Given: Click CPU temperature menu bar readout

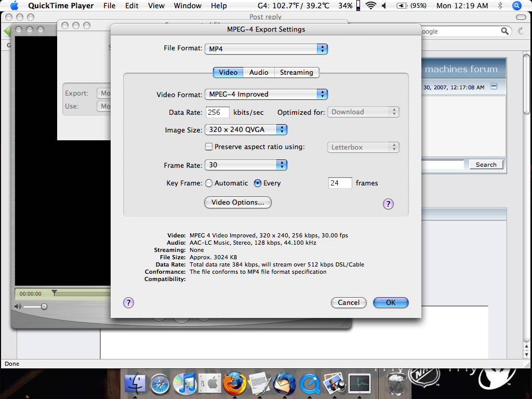Looking at the screenshot, I should point(293,5).
